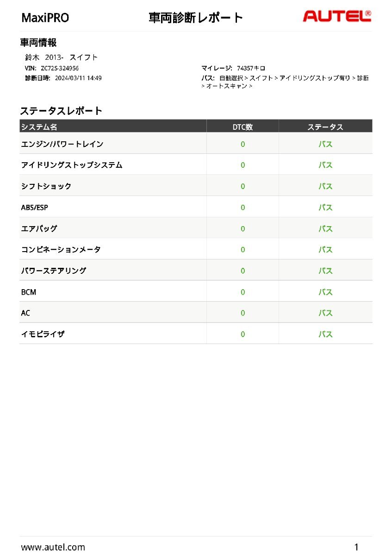392x556 pixels.
Task: Click the 車両診断レポート report heading
Action: pyautogui.click(x=196, y=18)
